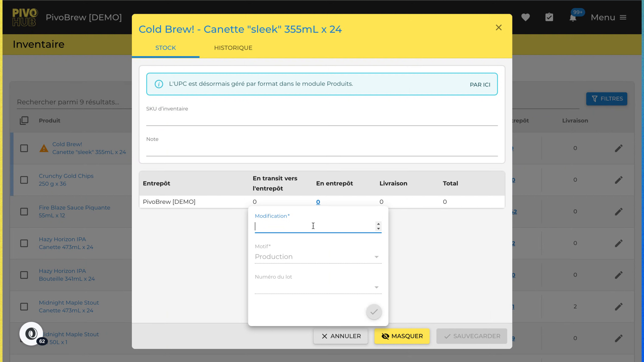
Task: Open the tasks clipboard check icon
Action: tap(549, 17)
